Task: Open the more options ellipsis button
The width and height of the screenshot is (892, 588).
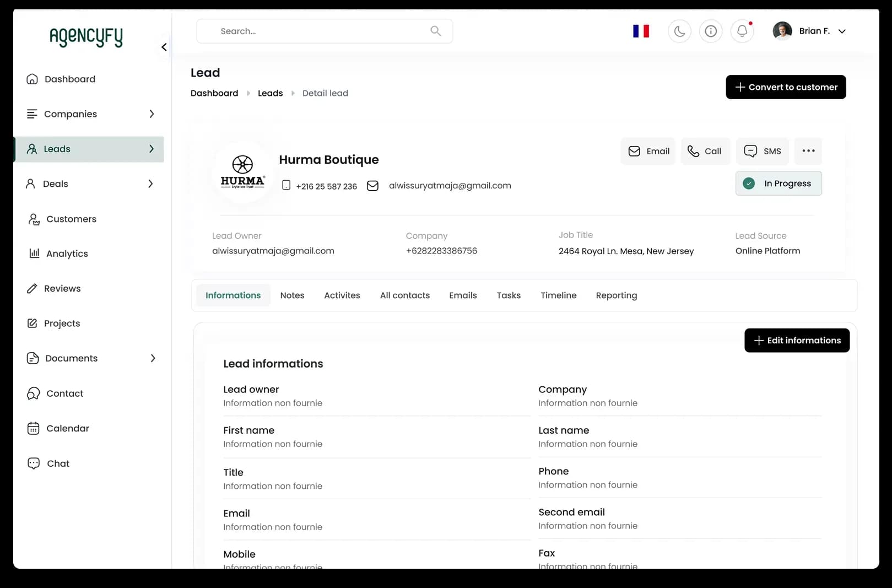Action: [808, 151]
